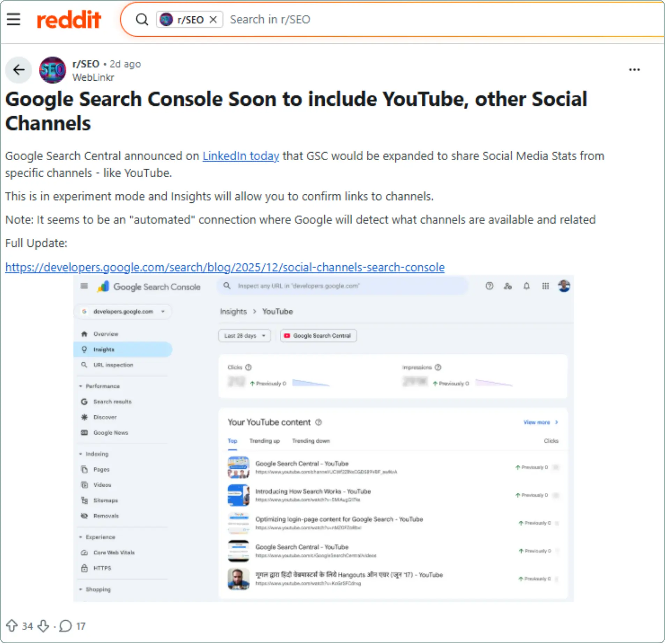Open the developers.google.com property selector
This screenshot has height=644, width=665.
(123, 311)
